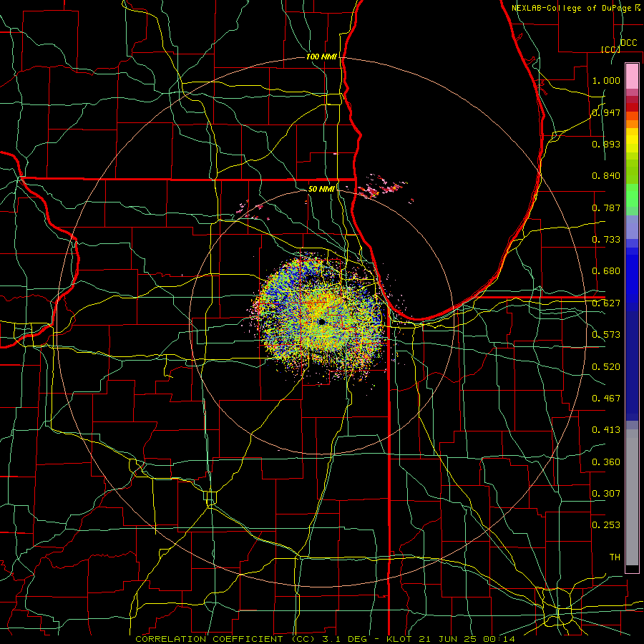Screen dimensions: 644x644
Task: Click the 0.307 scale value
Action: click(x=606, y=494)
